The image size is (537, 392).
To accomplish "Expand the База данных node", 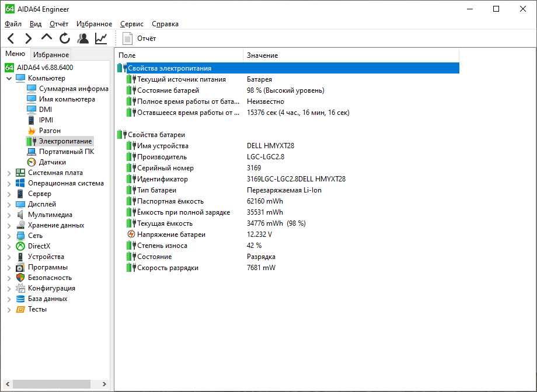I will tap(9, 299).
